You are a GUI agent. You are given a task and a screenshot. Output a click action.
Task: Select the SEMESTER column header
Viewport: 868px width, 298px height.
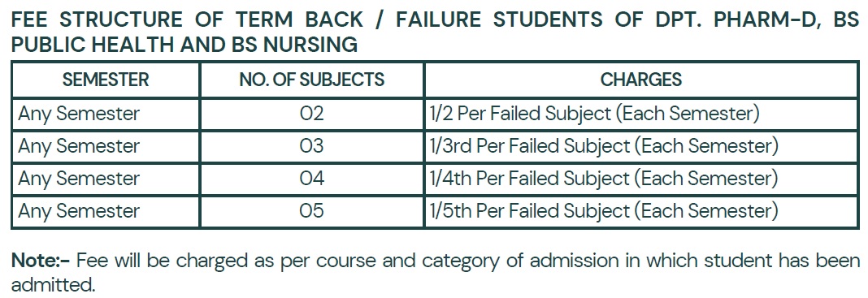(x=106, y=80)
